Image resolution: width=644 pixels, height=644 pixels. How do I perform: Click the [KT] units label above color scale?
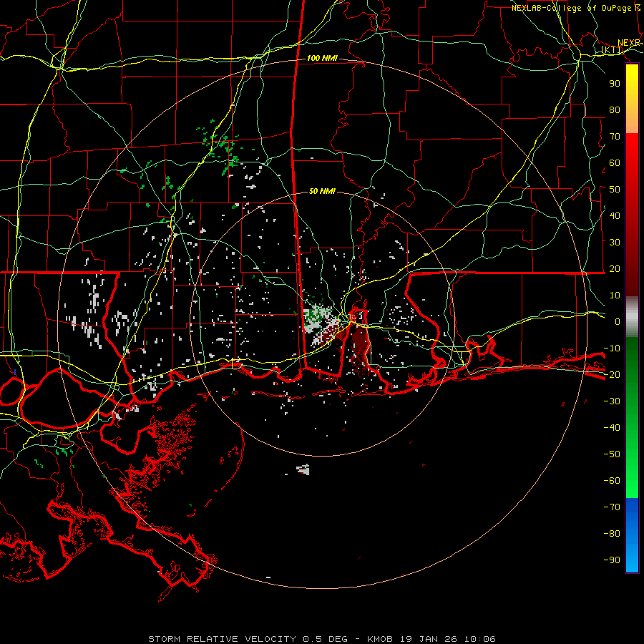(x=612, y=50)
